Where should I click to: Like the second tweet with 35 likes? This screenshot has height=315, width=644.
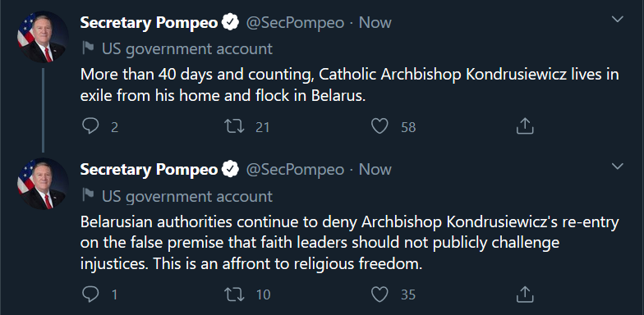point(379,294)
